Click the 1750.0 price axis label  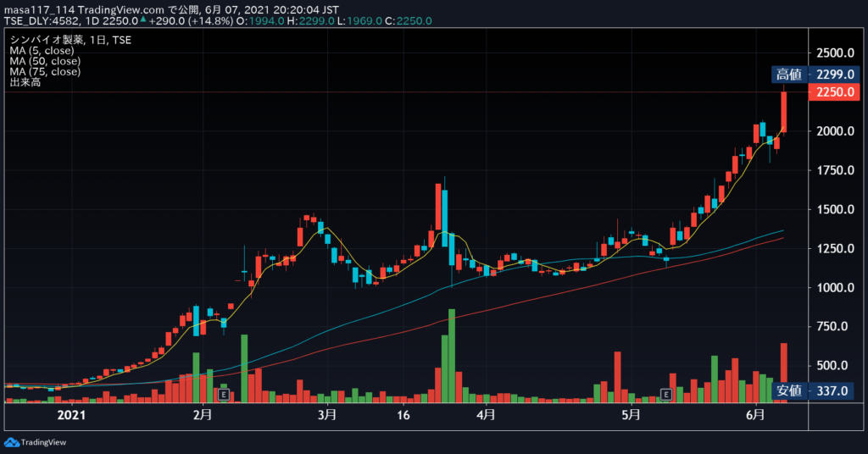coord(835,170)
